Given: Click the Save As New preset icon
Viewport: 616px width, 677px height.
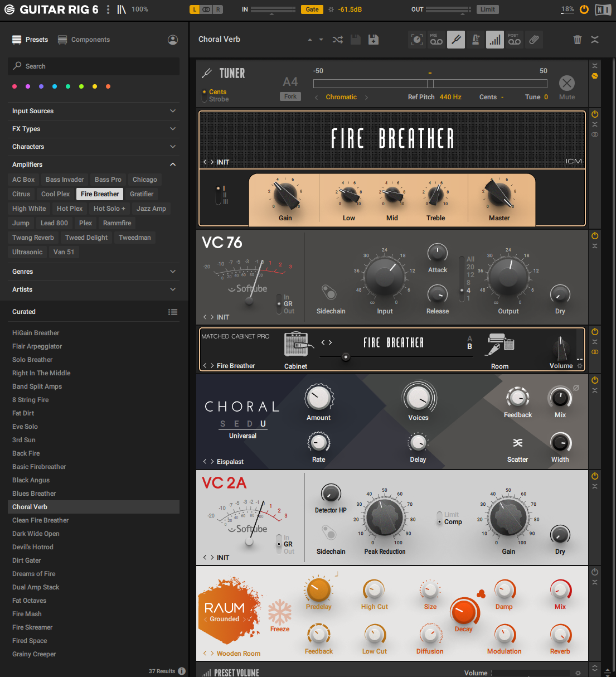Looking at the screenshot, I should coord(374,40).
